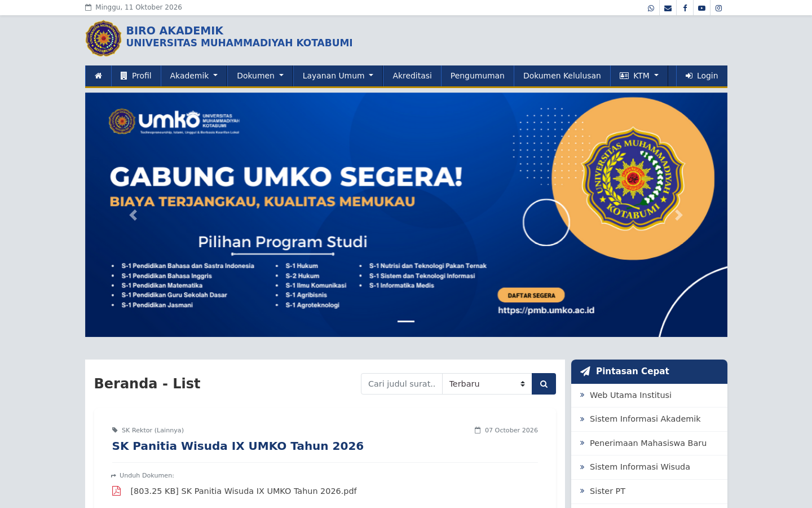Viewport: 812px width, 508px height.
Task: Click the Login button in navbar
Action: pyautogui.click(x=701, y=76)
